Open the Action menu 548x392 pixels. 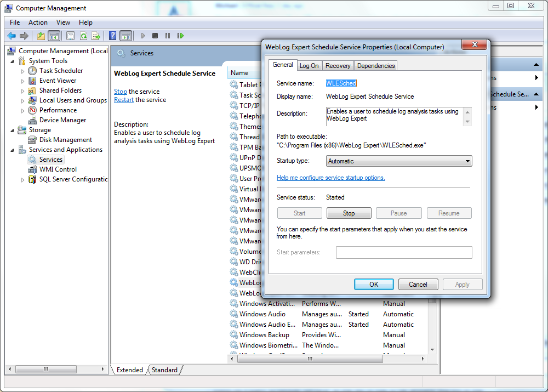tap(38, 22)
